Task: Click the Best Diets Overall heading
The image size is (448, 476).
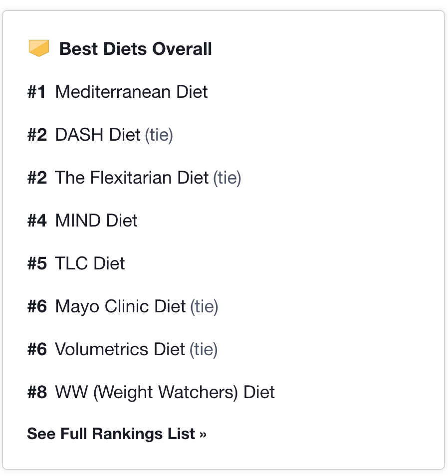Action: point(135,49)
